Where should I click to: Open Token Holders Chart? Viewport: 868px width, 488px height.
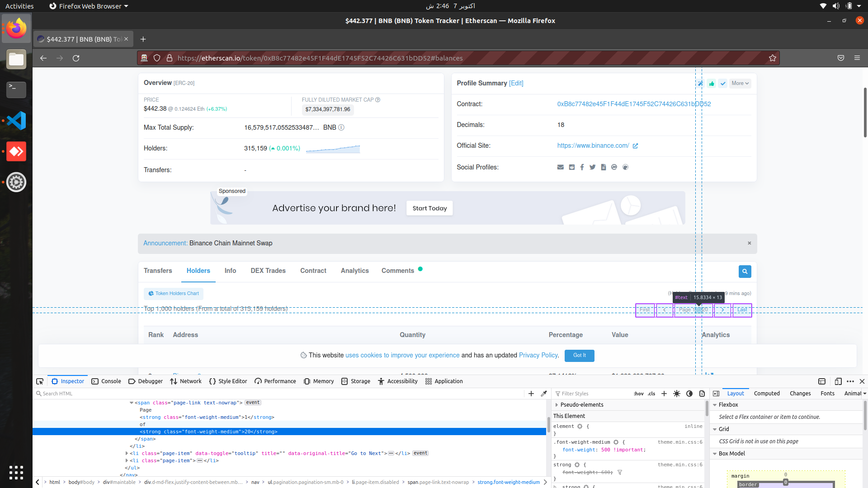pyautogui.click(x=174, y=294)
